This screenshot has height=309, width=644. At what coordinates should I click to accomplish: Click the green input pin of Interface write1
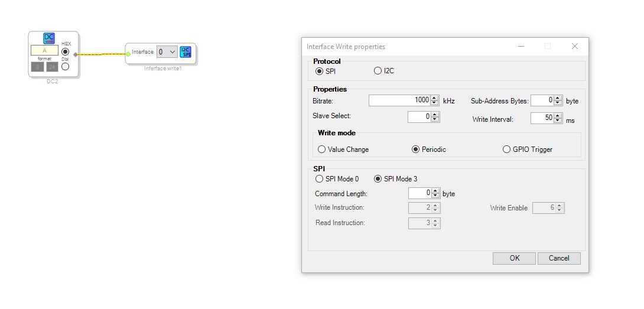pyautogui.click(x=128, y=53)
